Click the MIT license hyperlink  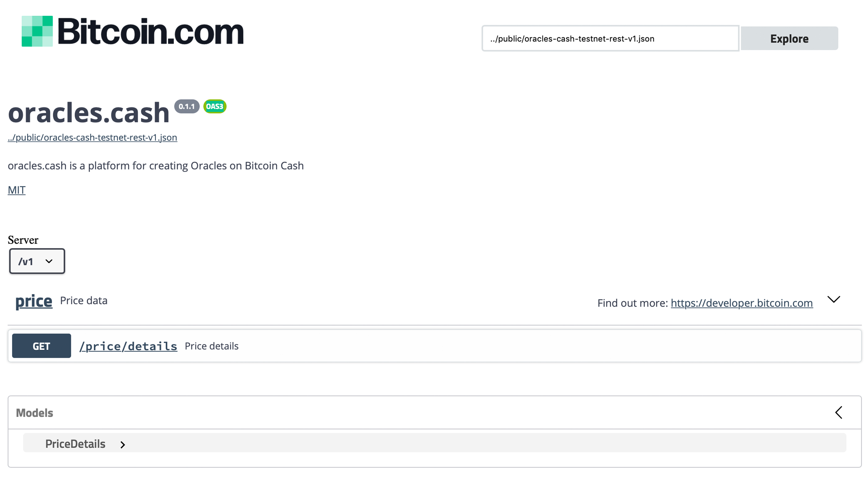[16, 190]
